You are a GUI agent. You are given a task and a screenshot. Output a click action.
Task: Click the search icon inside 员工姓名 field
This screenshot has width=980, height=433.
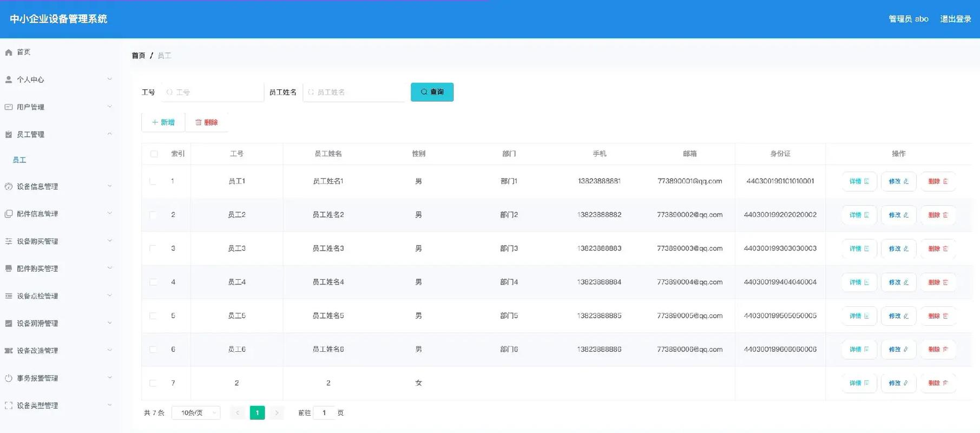311,92
